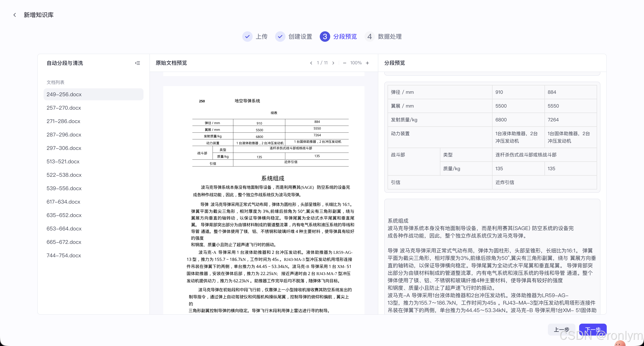Open 257-270.docx in document list
This screenshot has width=644, height=346.
coord(94,108)
